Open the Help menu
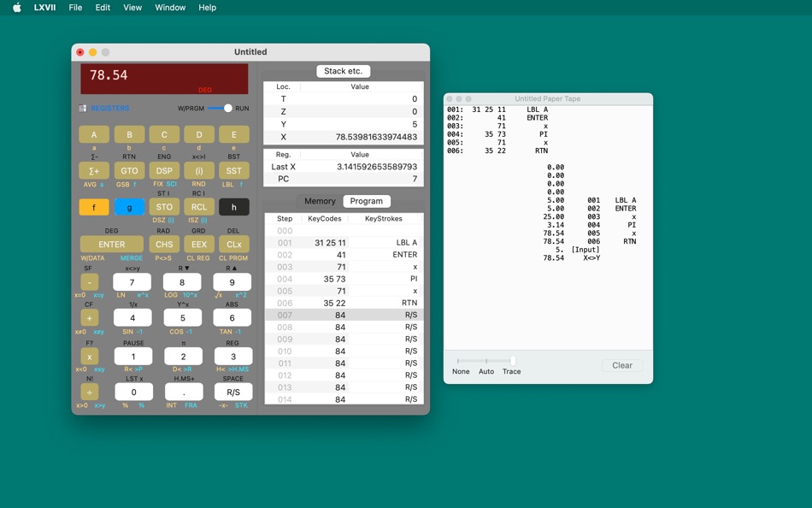 tap(207, 7)
